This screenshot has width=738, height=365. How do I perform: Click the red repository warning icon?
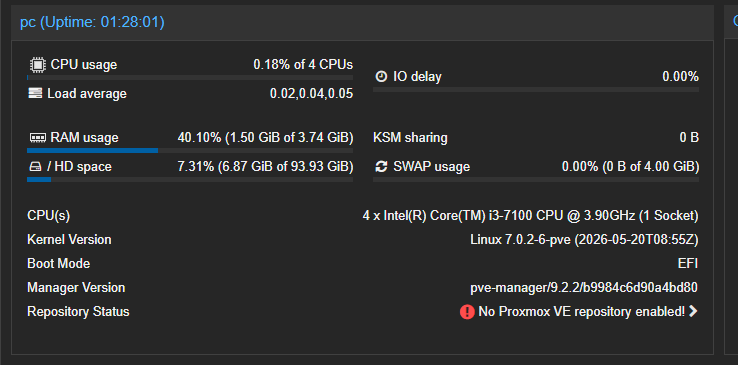pos(467,311)
